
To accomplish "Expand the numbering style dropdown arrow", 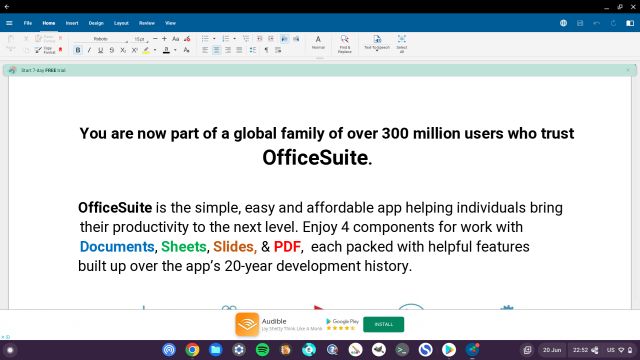I will tap(234, 39).
